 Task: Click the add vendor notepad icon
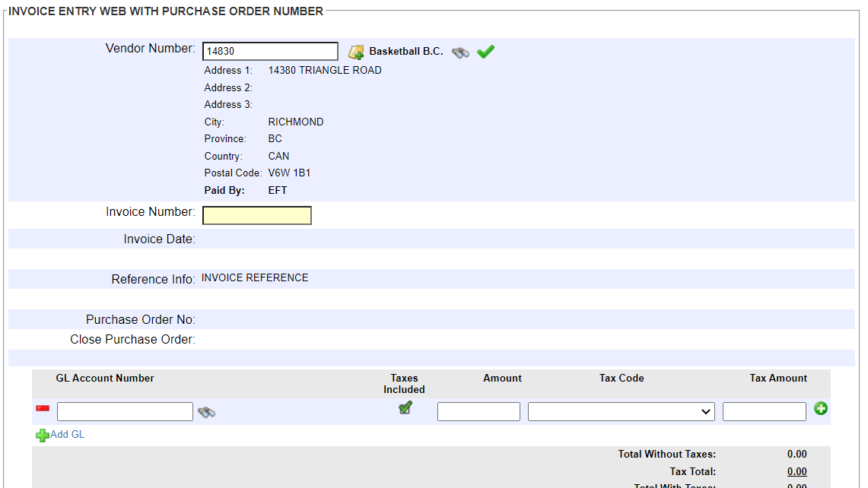(x=355, y=52)
